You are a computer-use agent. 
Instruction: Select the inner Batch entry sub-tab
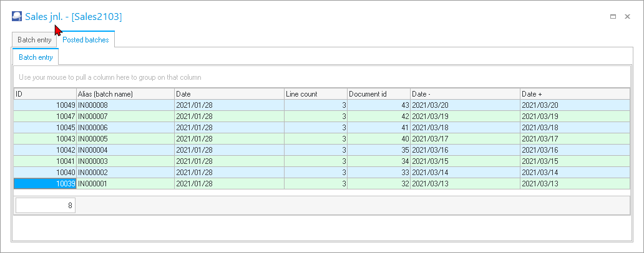pos(36,57)
